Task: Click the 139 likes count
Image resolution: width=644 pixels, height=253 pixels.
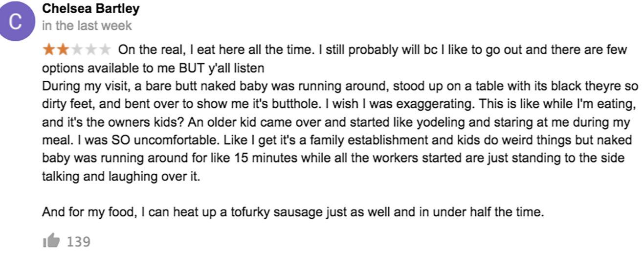Action: click(x=78, y=241)
